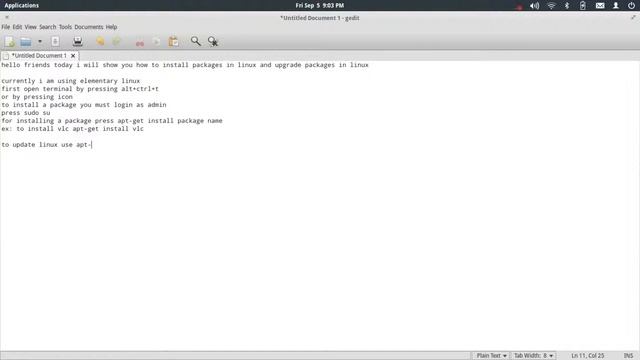Select the Untitled Document 1 tab
Viewport: 640px width, 360px height.
[x=38, y=56]
